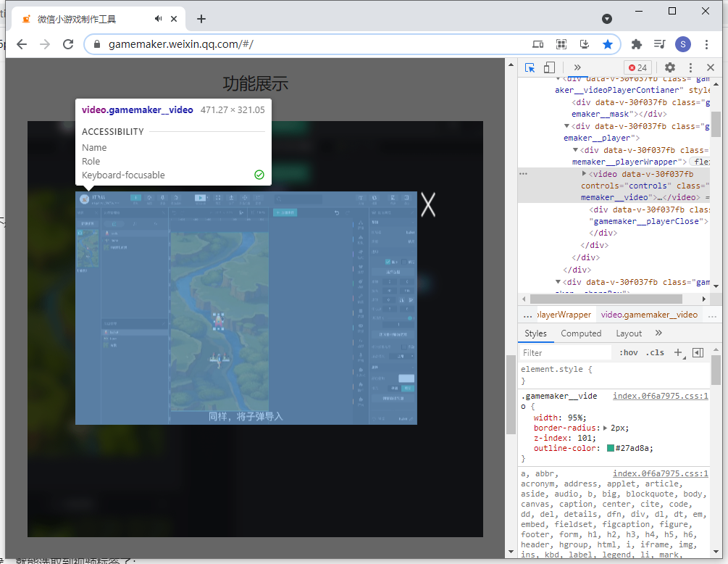The width and height of the screenshot is (728, 564).
Task: Show more style tabs chevron
Action: pos(658,333)
